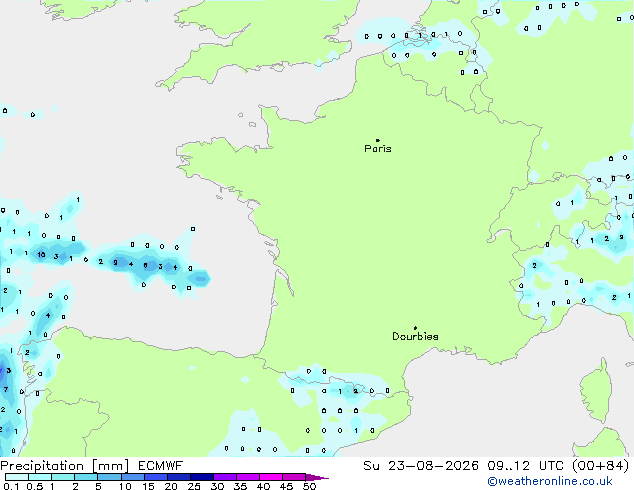Click the '(00+84)' forecast hour label
This screenshot has height=490, width=634.
[x=601, y=466]
